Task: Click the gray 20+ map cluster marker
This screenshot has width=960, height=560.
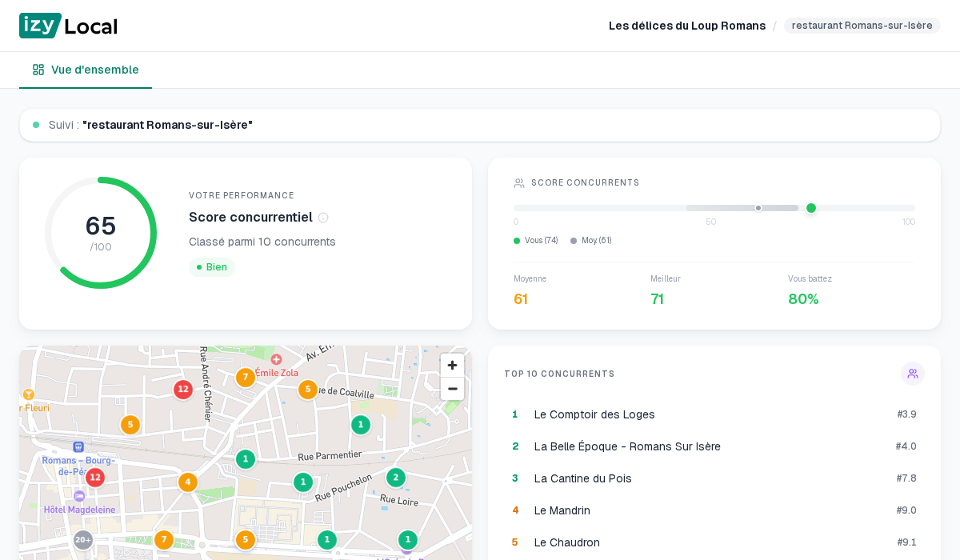Action: click(x=83, y=540)
